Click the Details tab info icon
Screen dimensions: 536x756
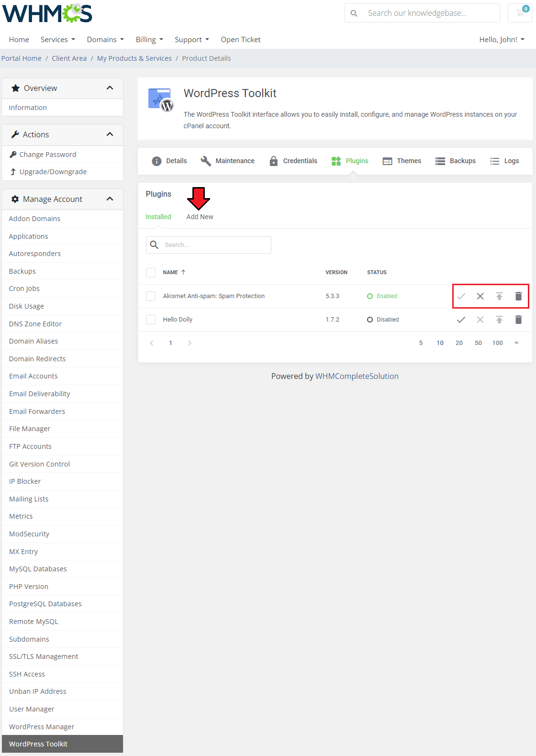(156, 161)
